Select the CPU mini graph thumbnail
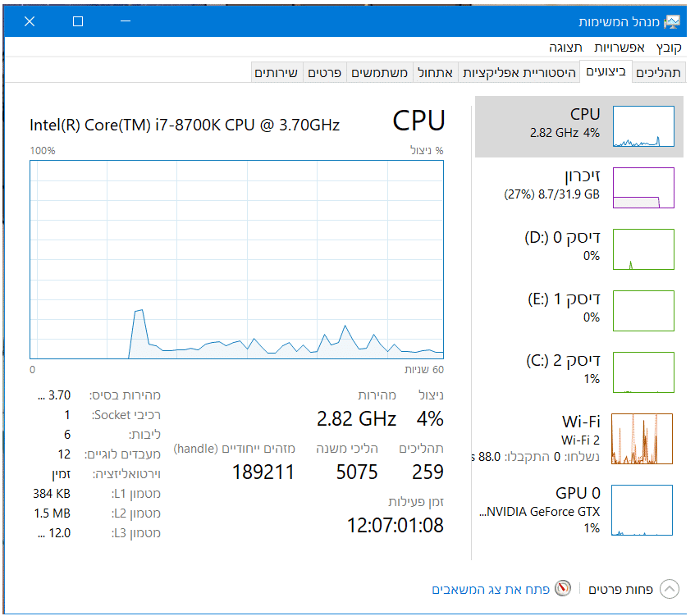 tap(643, 127)
